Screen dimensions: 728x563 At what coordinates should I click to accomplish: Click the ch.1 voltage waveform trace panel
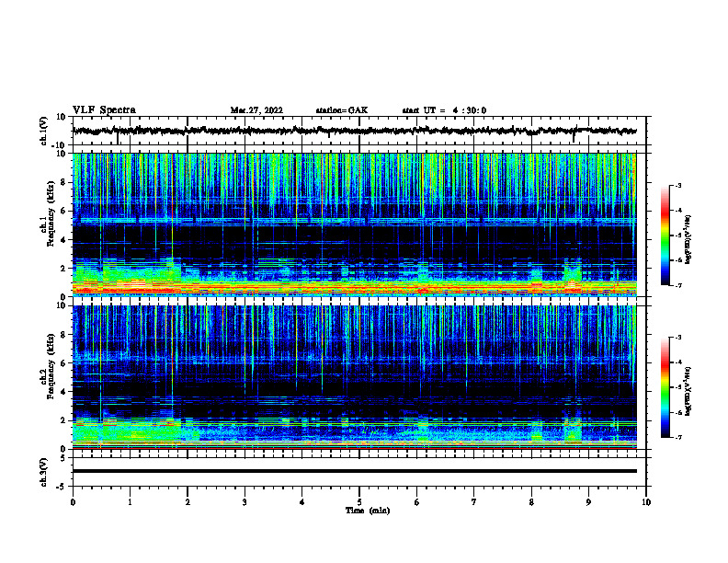[359, 131]
